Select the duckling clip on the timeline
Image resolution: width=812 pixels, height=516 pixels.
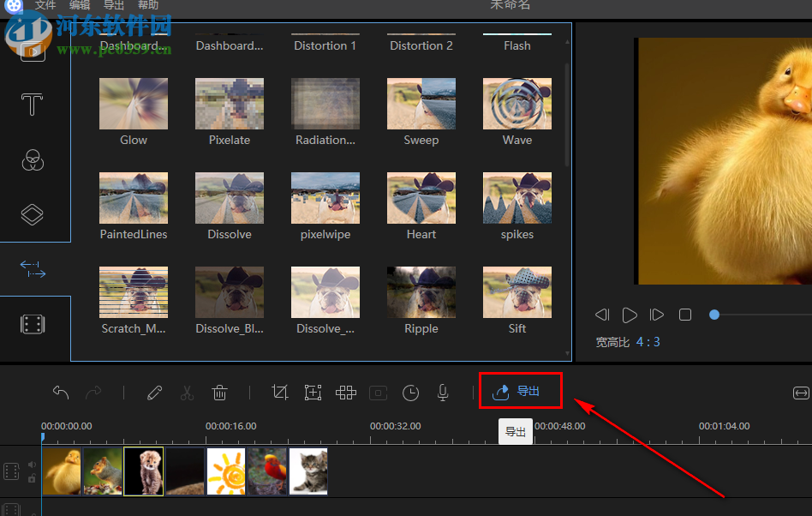62,471
